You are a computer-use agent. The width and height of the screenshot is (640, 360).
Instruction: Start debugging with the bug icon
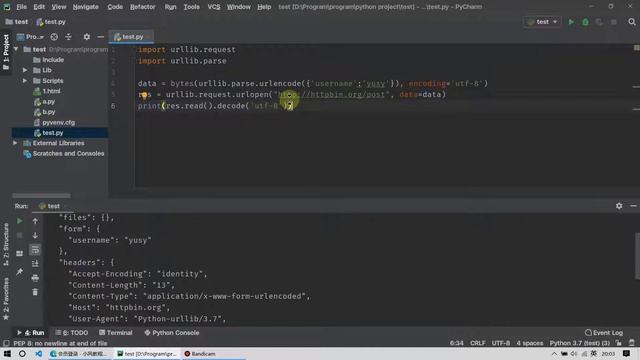point(585,22)
